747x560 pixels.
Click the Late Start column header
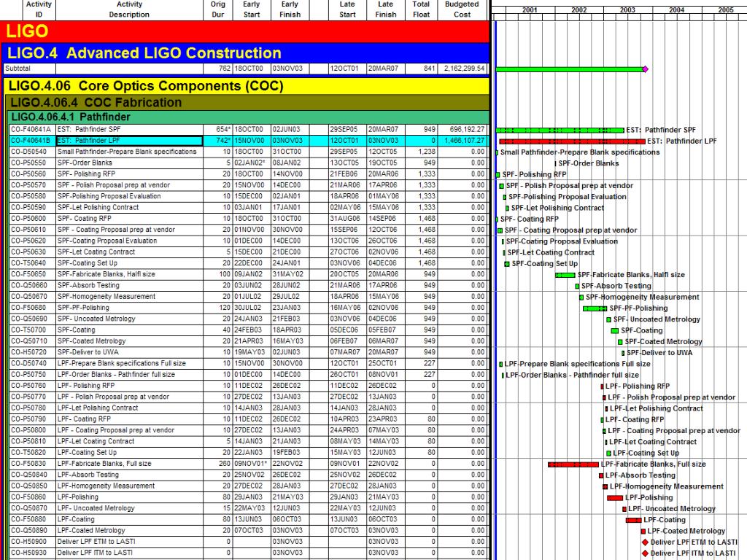click(x=347, y=9)
